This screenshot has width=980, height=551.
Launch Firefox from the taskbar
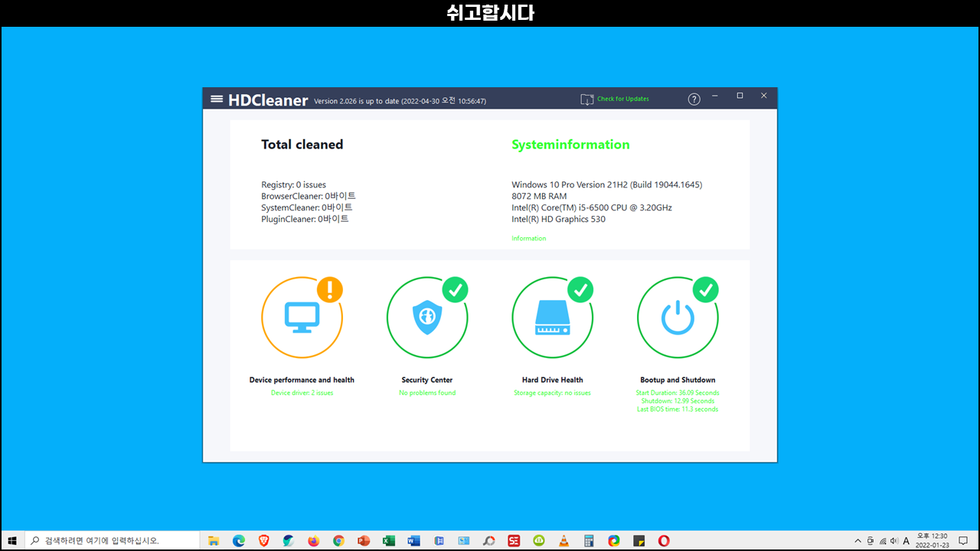(313, 540)
